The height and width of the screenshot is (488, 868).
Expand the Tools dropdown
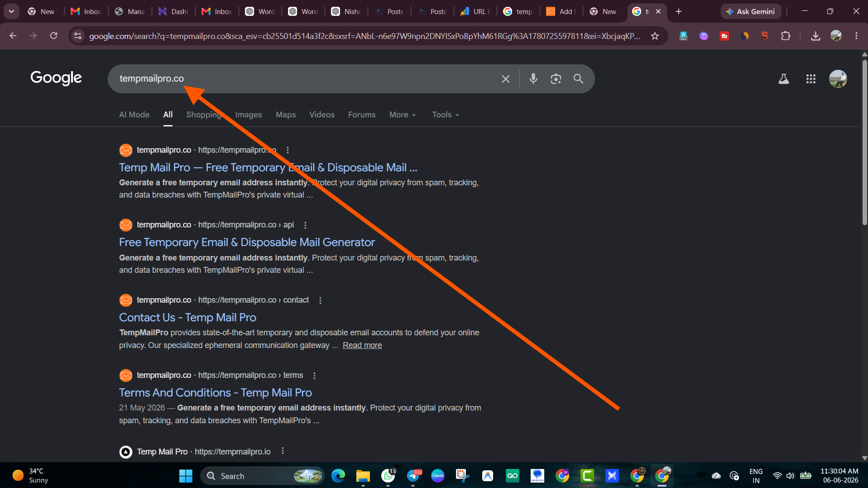tap(446, 115)
